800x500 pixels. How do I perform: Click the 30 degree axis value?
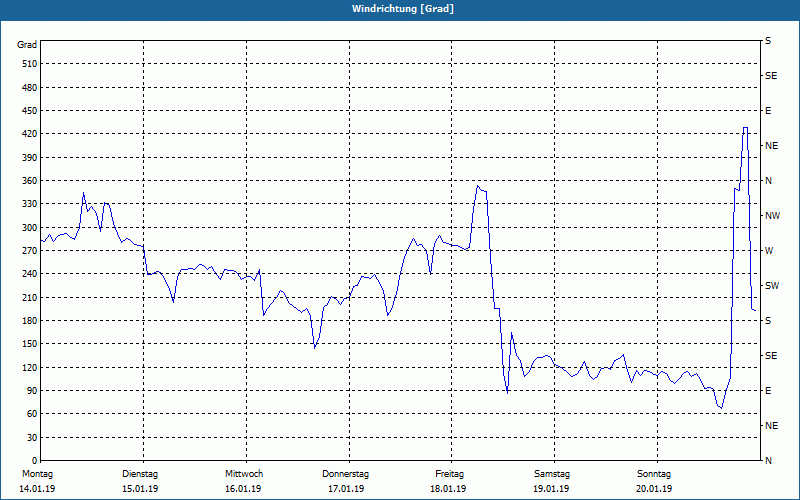(x=32, y=438)
